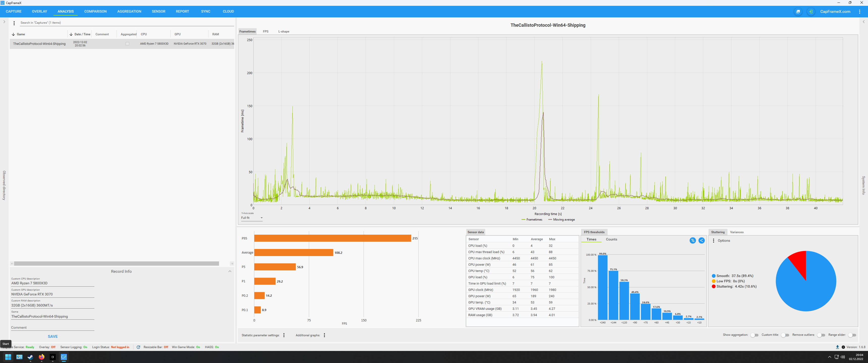Switch to the COMPARISON tab
The image size is (868, 363).
(x=95, y=11)
